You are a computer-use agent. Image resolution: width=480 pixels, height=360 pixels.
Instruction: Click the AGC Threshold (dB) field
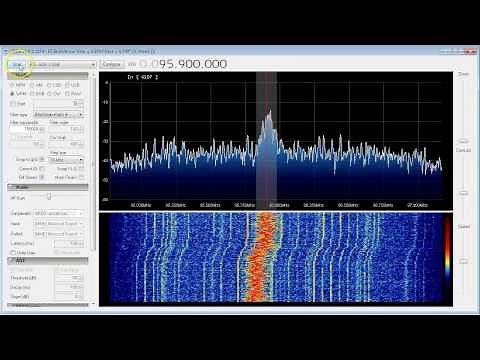(x=70, y=278)
